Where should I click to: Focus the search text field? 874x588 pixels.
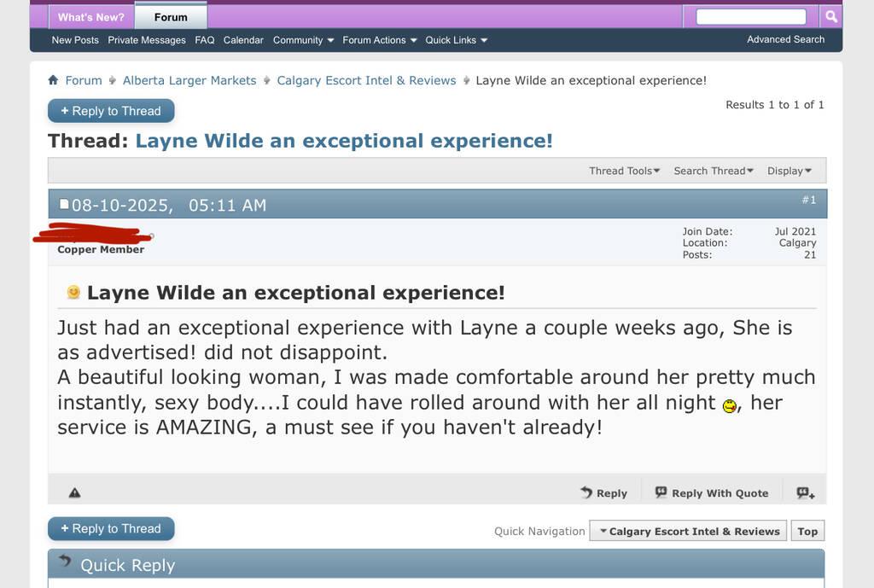(x=750, y=16)
